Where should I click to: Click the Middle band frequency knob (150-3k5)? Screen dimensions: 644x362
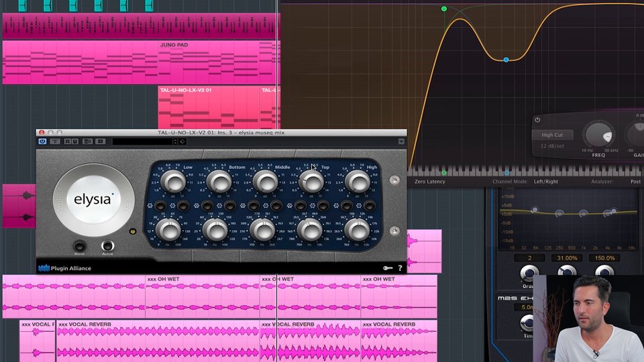coord(262,230)
